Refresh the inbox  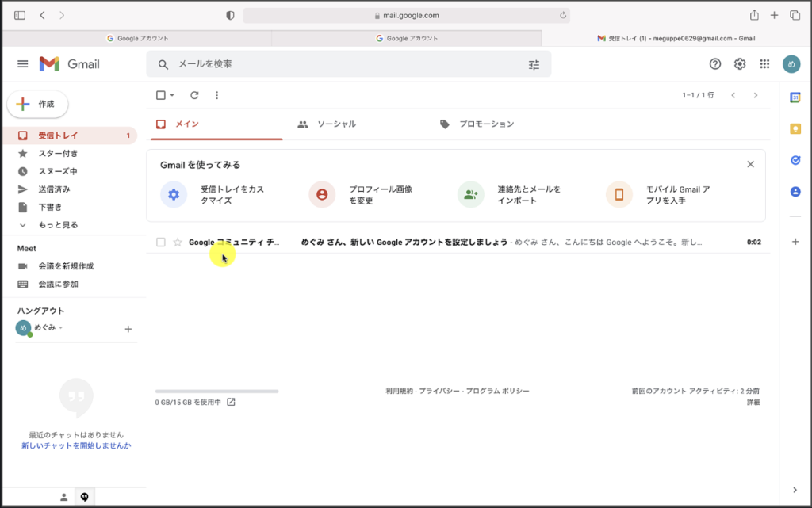point(194,95)
